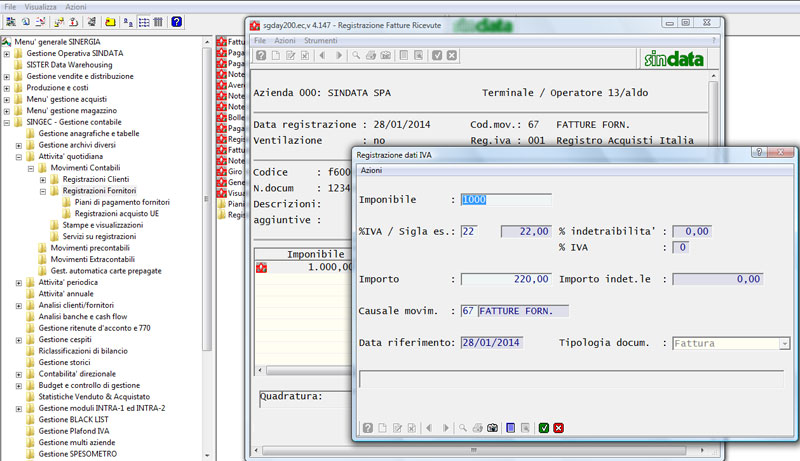800x461 pixels.
Task: Click checkmark confirm icon in Registrazione Fatture toolbar
Action: pyautogui.click(x=437, y=56)
